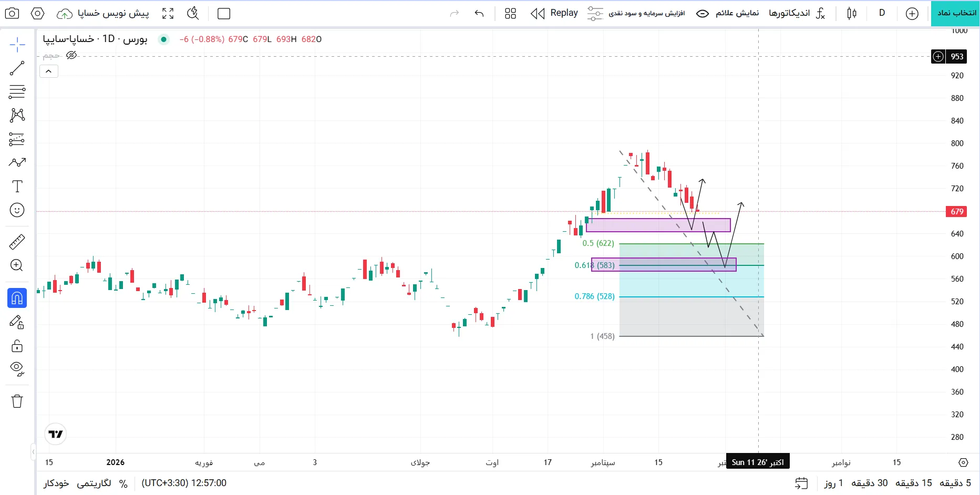Open the Fibonacci retracement lines tool
Screen dimensions: 980x495
17,92
